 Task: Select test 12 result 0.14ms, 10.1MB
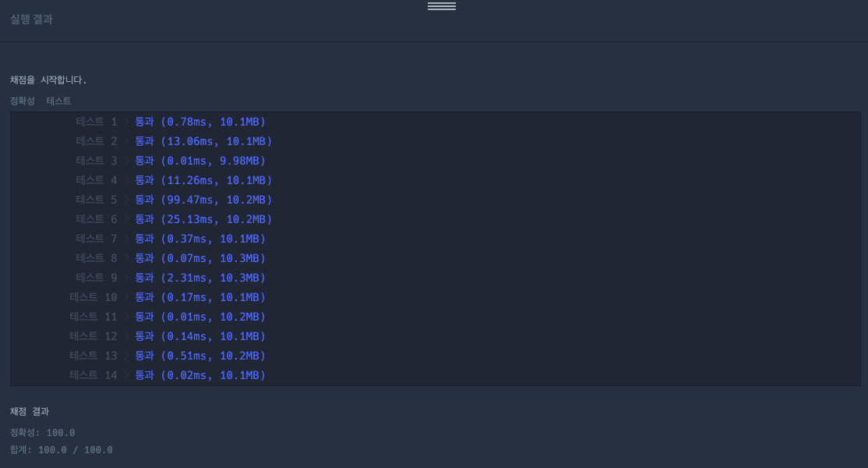[x=200, y=336]
